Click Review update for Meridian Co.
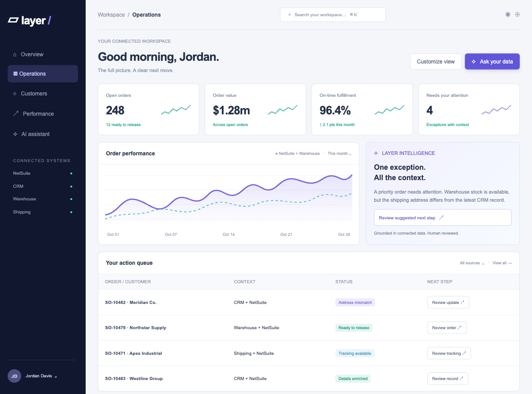 click(448, 302)
